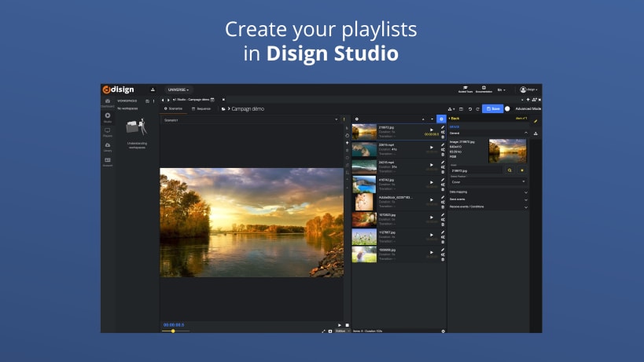
Task: Edit the last playlist item with pencil icon
Action: click(443, 250)
